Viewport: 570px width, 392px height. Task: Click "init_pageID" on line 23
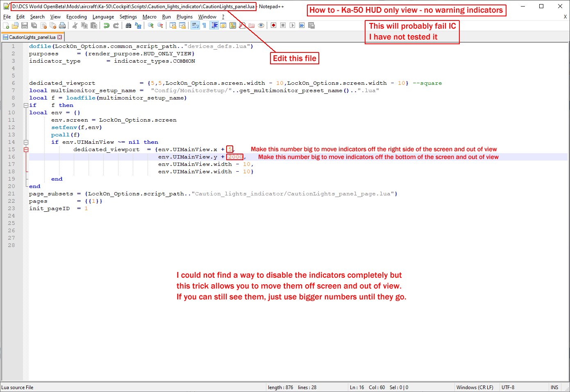tap(49, 208)
